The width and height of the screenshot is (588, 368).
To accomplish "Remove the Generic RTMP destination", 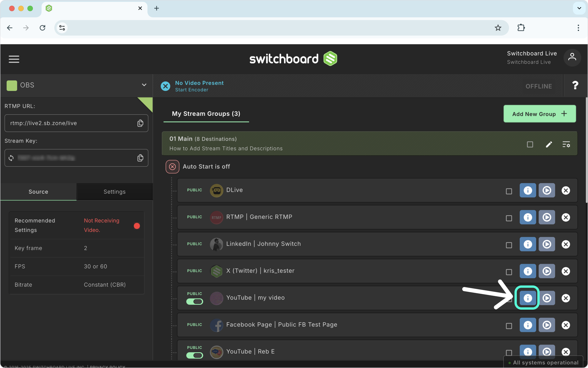I will coord(566,217).
